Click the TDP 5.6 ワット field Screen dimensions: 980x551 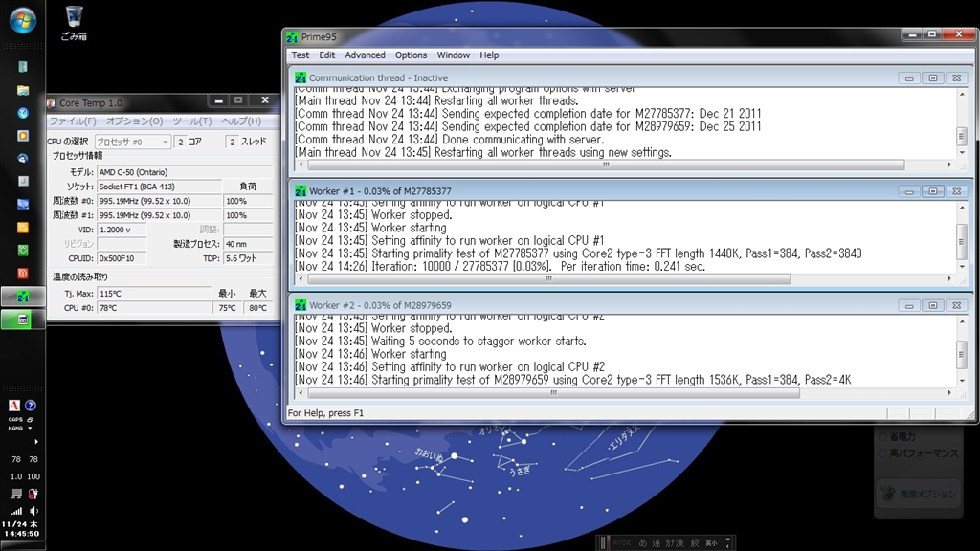click(248, 258)
